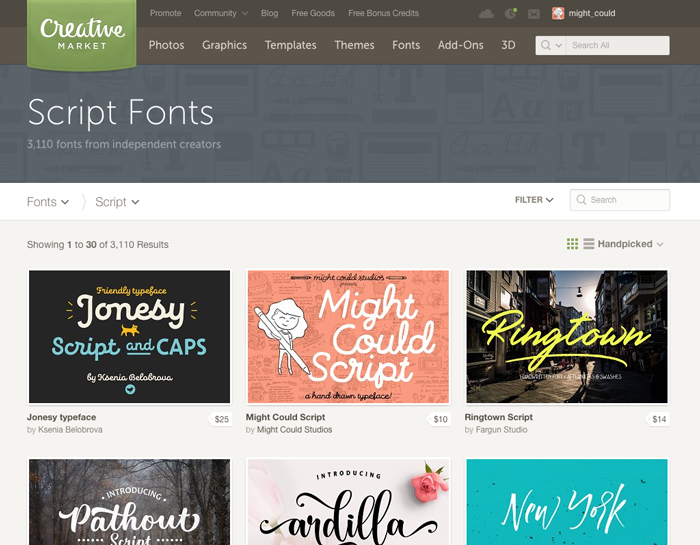This screenshot has width=700, height=545.
Task: Click the might_could user avatar
Action: tap(558, 13)
